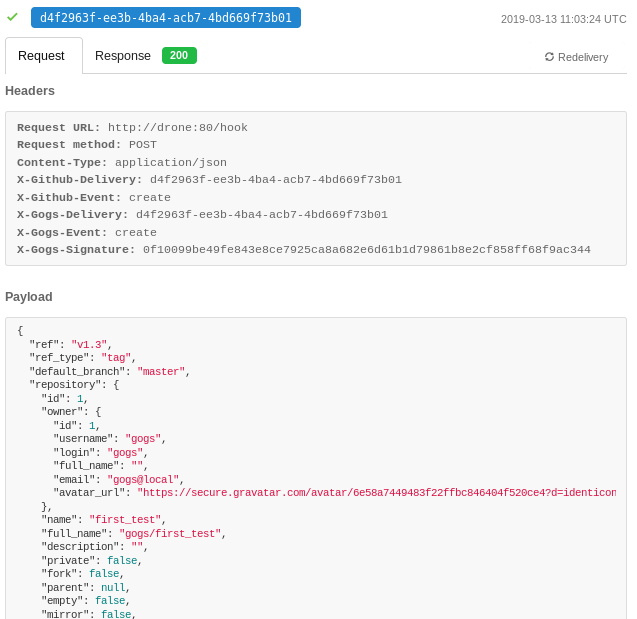
Task: Click the name "first_test" value
Action: [x=125, y=520]
